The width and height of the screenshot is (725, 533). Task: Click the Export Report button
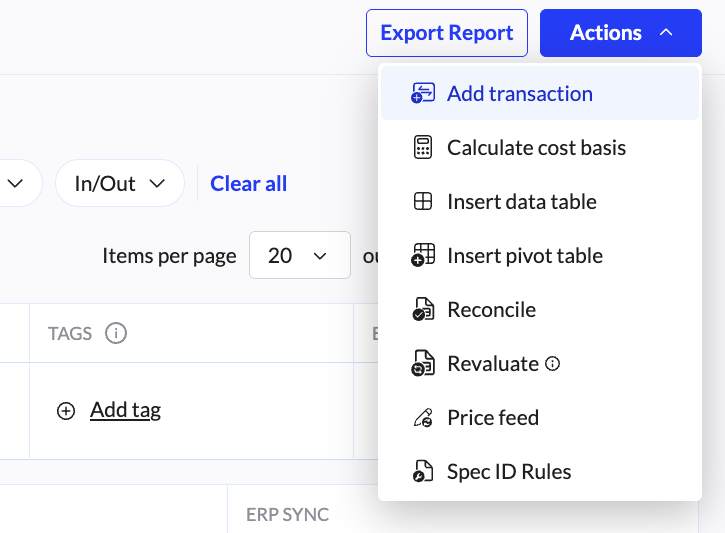[x=447, y=33]
